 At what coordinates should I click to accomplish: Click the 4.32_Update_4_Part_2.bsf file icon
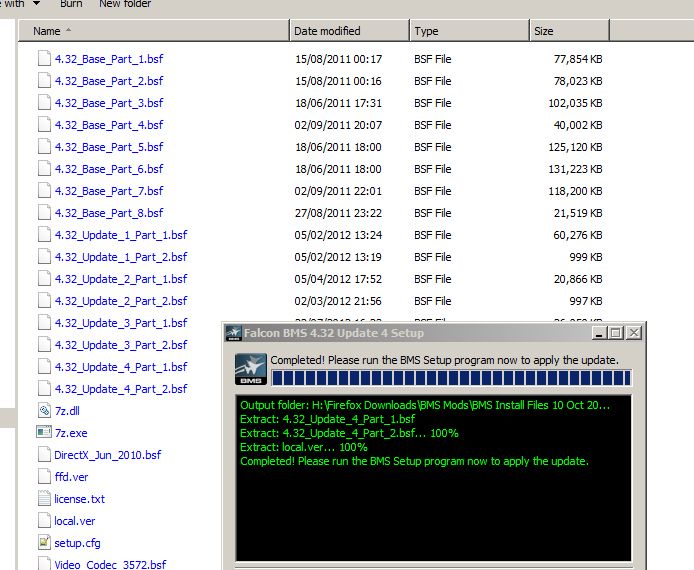pyautogui.click(x=44, y=389)
